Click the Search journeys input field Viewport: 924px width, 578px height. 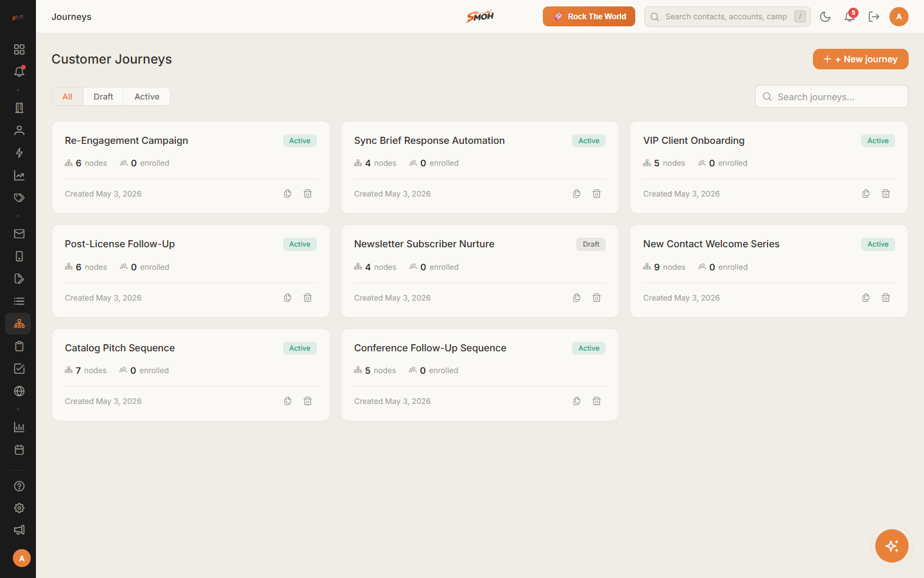click(x=832, y=96)
